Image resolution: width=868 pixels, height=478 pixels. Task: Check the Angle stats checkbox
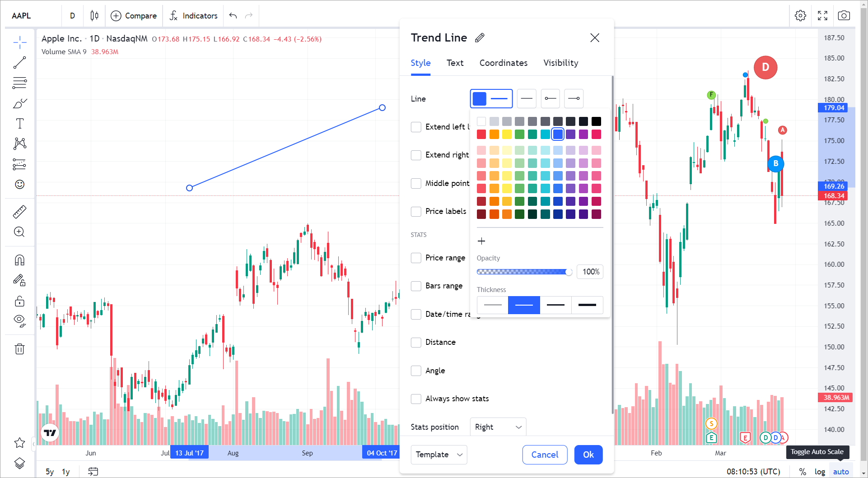click(416, 371)
